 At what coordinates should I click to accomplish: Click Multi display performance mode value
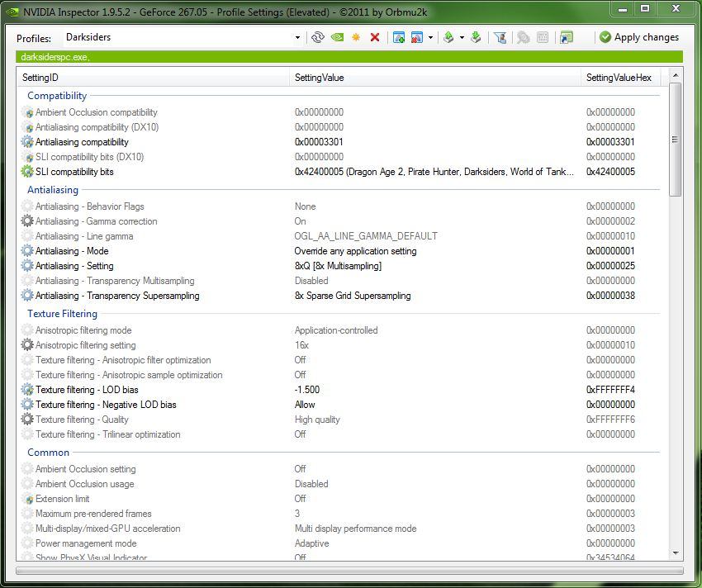[355, 529]
